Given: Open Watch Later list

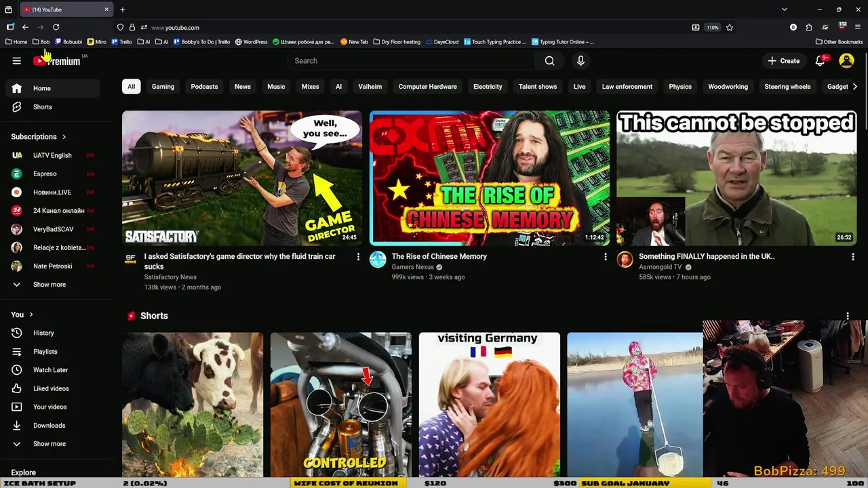Looking at the screenshot, I should coord(51,370).
